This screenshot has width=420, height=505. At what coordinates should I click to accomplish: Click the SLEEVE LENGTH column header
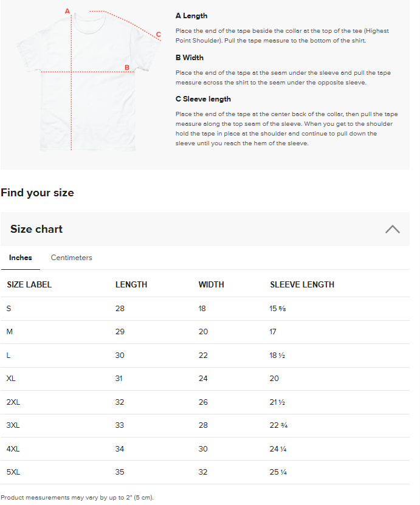pos(302,284)
